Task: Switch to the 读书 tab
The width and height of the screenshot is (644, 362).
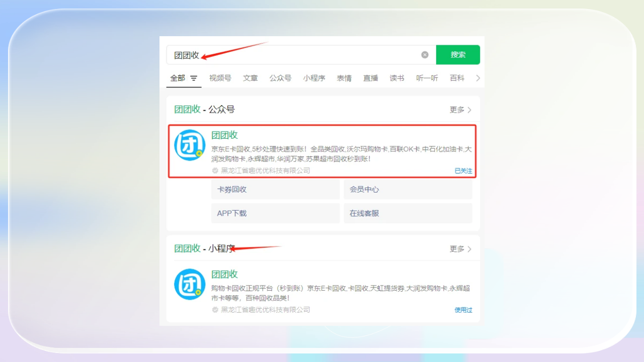Action: 397,78
